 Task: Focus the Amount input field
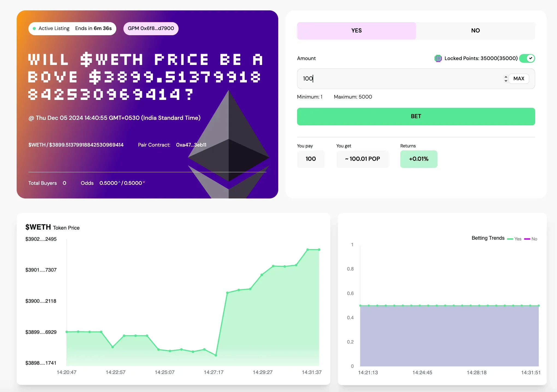[399, 79]
